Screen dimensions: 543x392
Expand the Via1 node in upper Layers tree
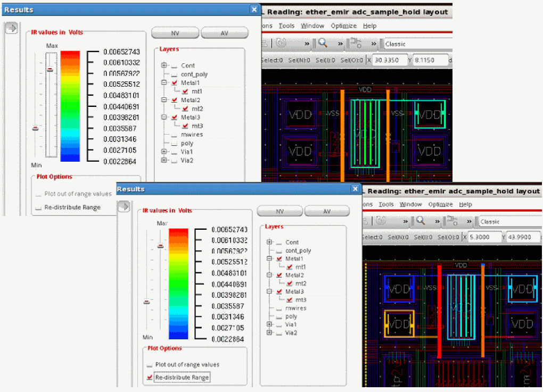click(164, 152)
